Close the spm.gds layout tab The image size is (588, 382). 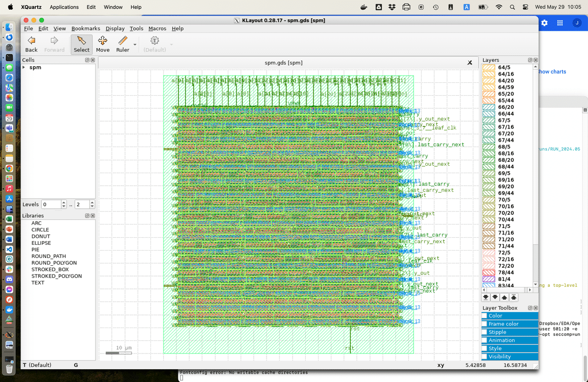click(x=469, y=63)
